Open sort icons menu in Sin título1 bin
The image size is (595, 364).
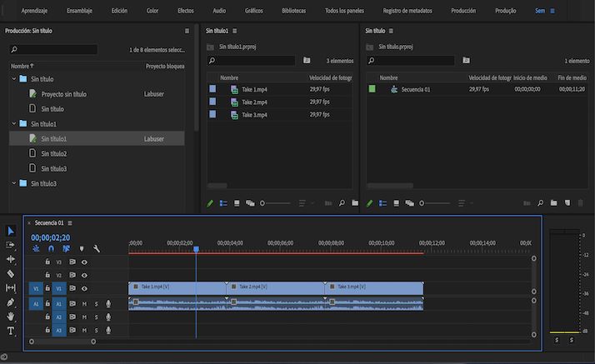click(306, 203)
